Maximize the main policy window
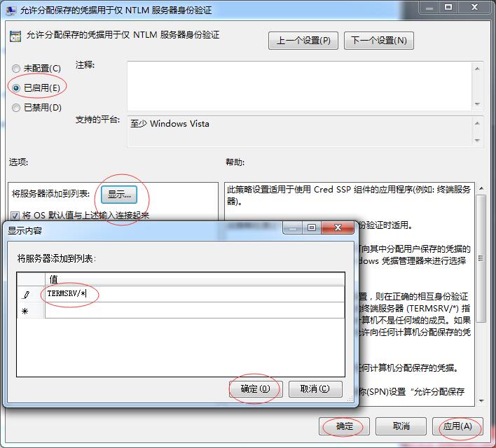 click(448, 7)
